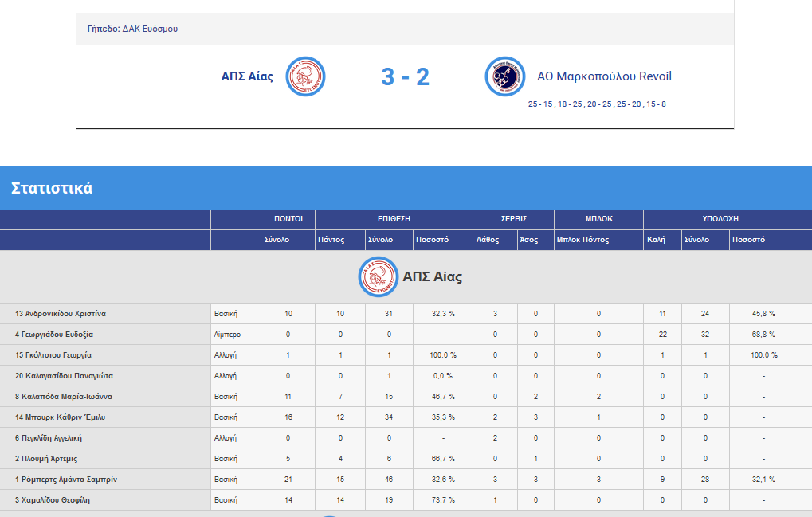Open player Καλαπόδα Μαρία-Ιωάννα row

coord(63,397)
